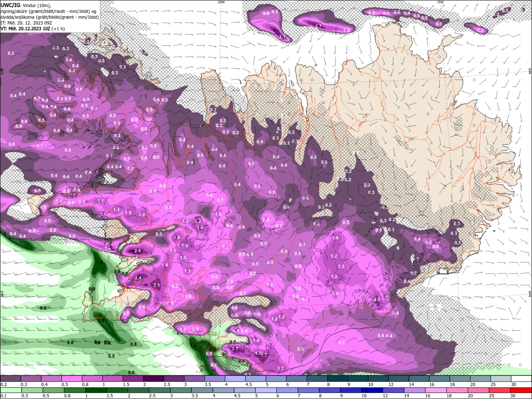Click the '1.6' precipitation value on the map
This screenshot has width=532, height=399.
pos(200,228)
